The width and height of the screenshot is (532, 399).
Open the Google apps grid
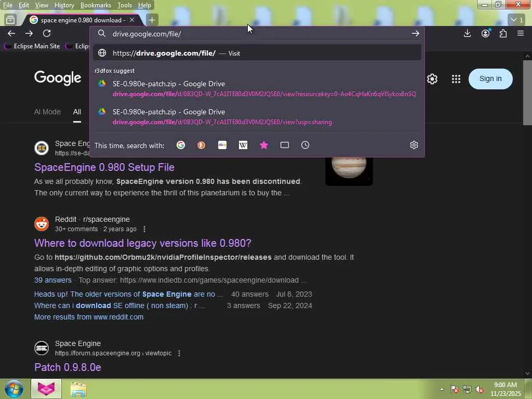(x=456, y=79)
